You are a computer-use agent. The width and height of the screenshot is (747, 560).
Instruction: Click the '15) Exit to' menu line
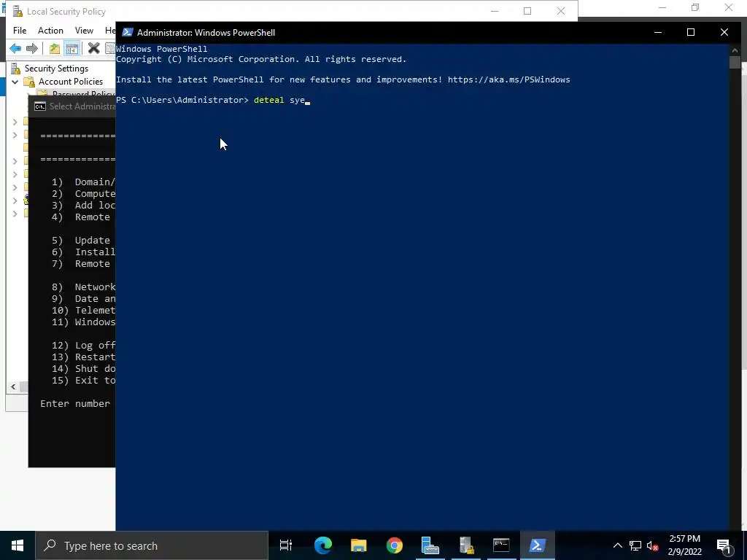coord(83,381)
